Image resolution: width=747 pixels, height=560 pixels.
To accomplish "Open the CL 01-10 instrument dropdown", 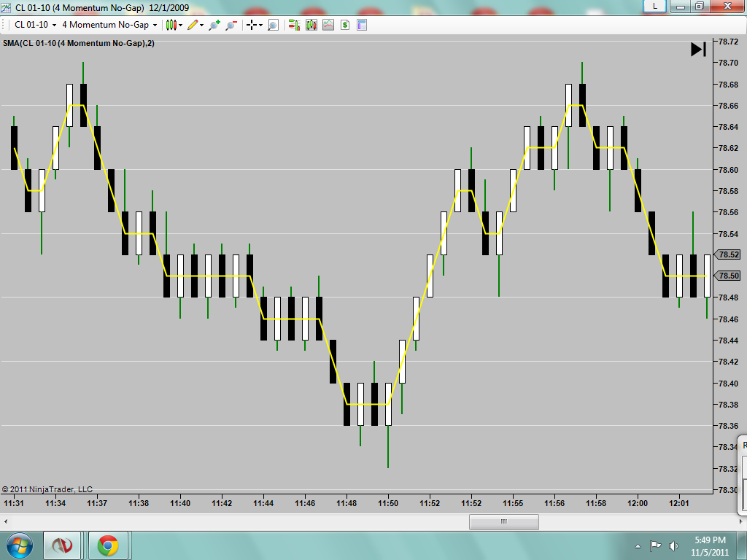I will (35, 25).
